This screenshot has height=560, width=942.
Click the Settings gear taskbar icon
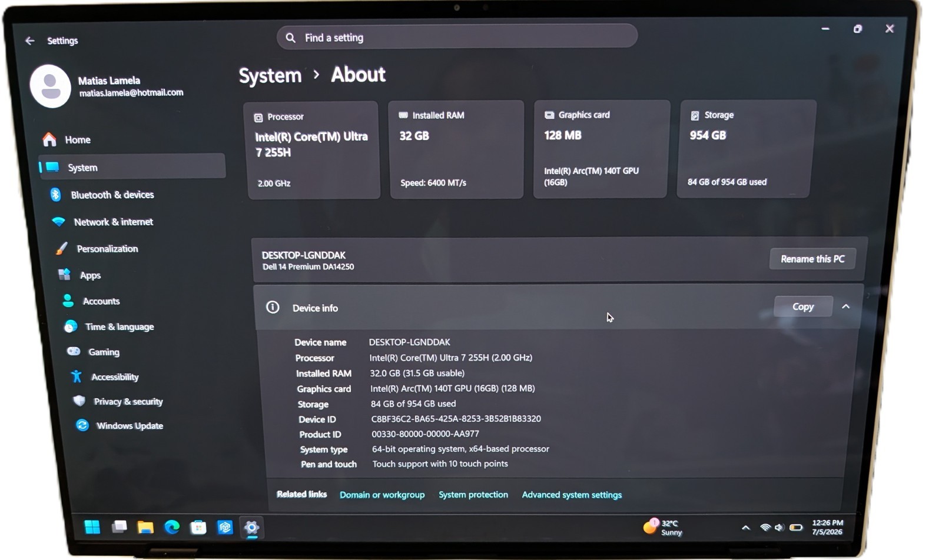tap(251, 528)
